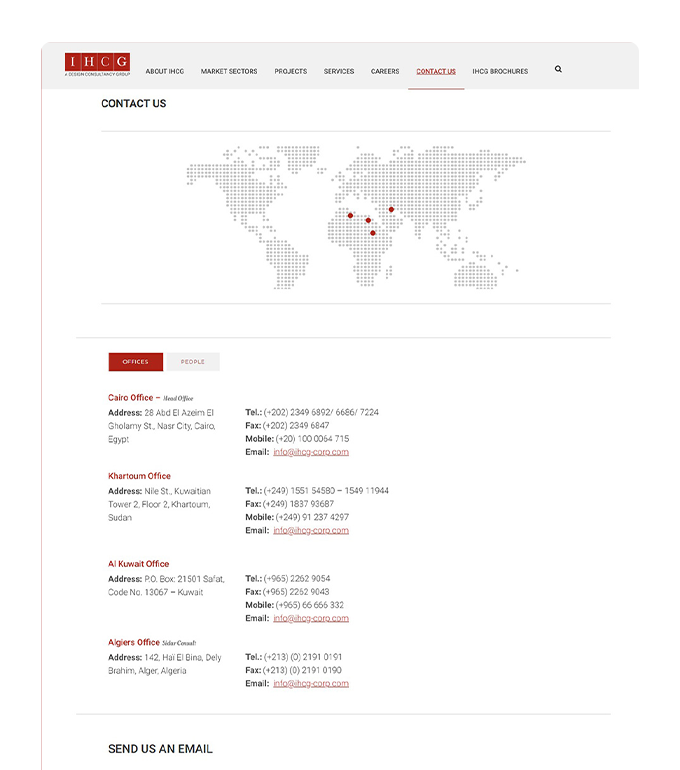Click the Cairo Office email link
The width and height of the screenshot is (680, 770).
tap(311, 452)
